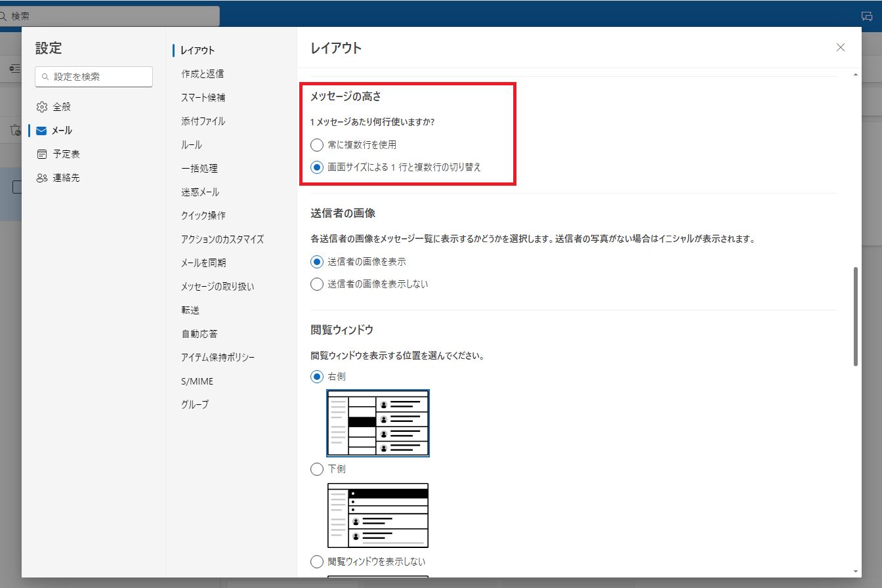Select the メール envelope icon in settings sidebar
Image resolution: width=882 pixels, height=588 pixels.
(42, 130)
